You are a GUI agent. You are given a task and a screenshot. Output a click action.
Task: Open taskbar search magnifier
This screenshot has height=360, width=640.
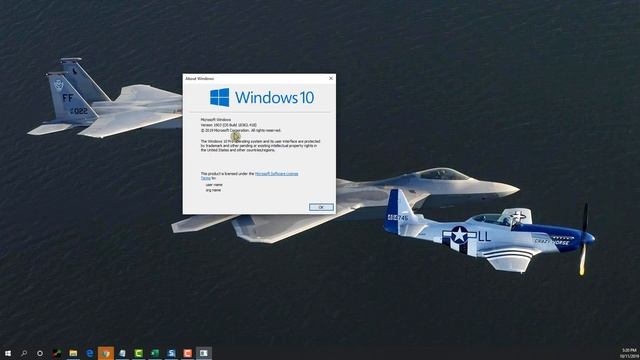[24, 353]
